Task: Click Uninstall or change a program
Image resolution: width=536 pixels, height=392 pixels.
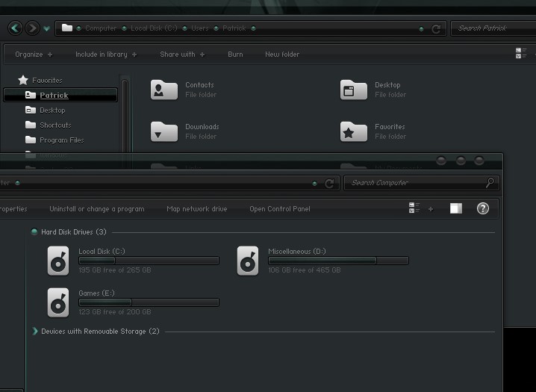Action: pos(97,209)
